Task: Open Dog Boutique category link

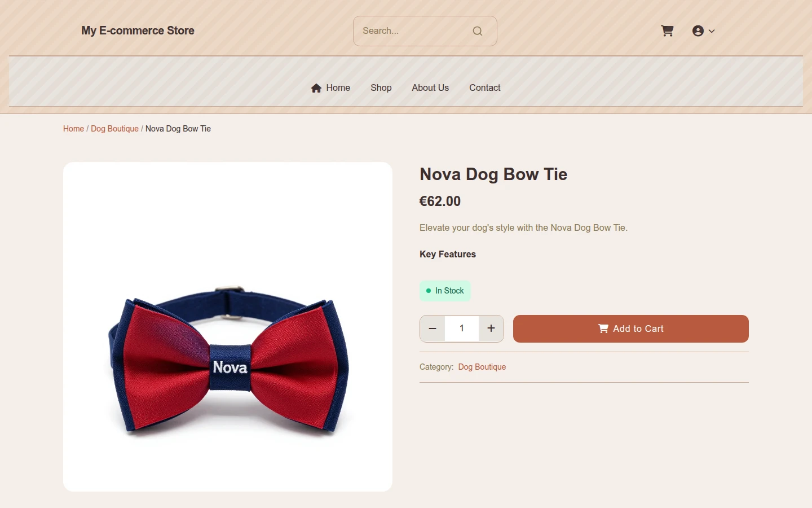Action: pos(482,367)
